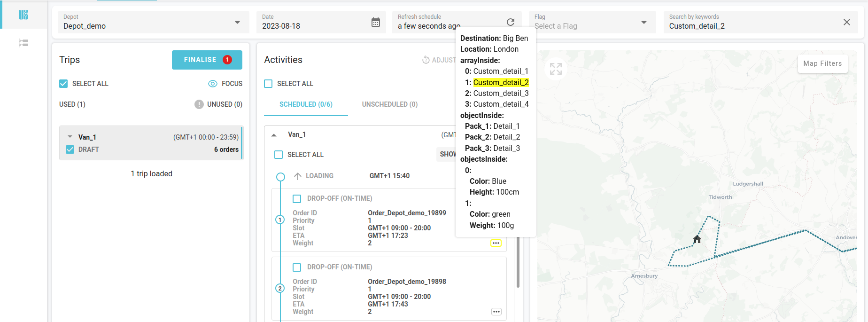This screenshot has height=322, width=868.
Task: Expand the map to fullscreen
Action: [556, 69]
